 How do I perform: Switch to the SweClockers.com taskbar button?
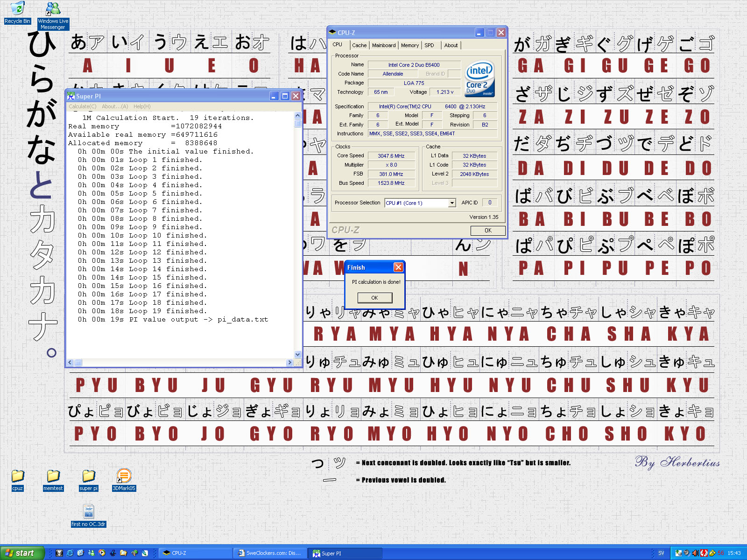click(270, 553)
